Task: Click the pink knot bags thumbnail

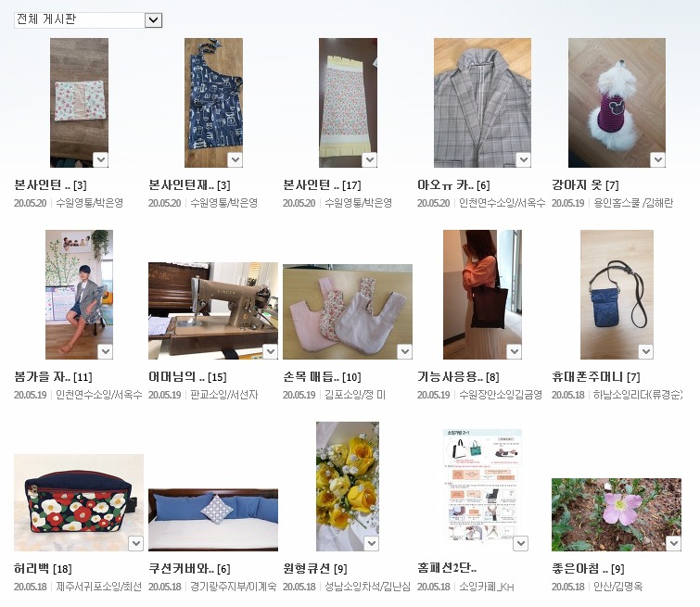Action: click(348, 311)
